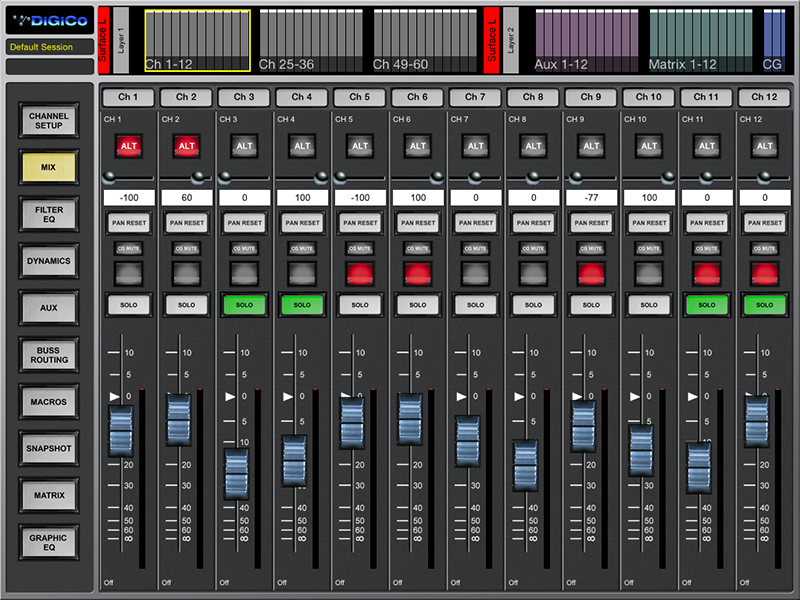The height and width of the screenshot is (600, 800).
Task: Mute channel 7
Action: (476, 273)
